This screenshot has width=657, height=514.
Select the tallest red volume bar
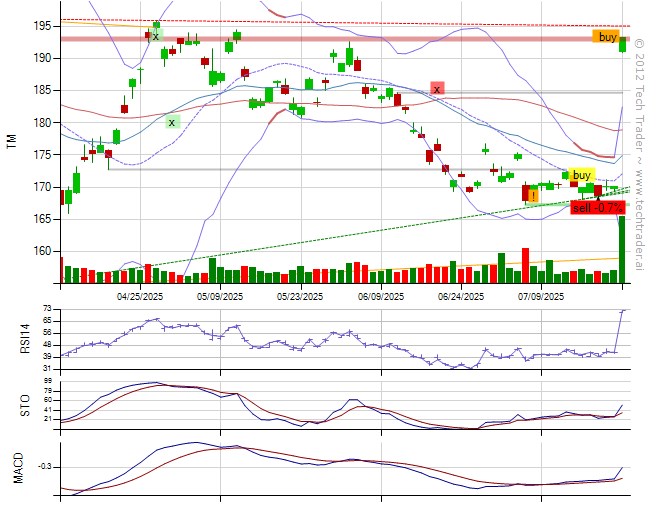525,265
